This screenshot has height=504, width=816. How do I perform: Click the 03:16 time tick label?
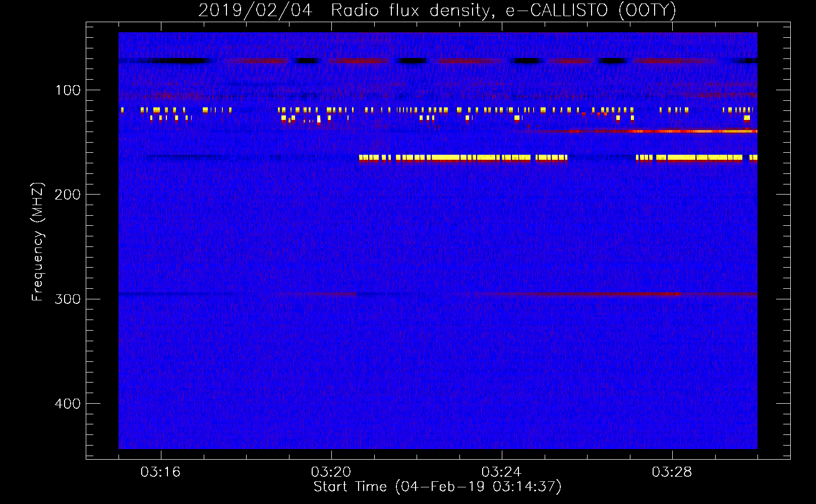(160, 472)
